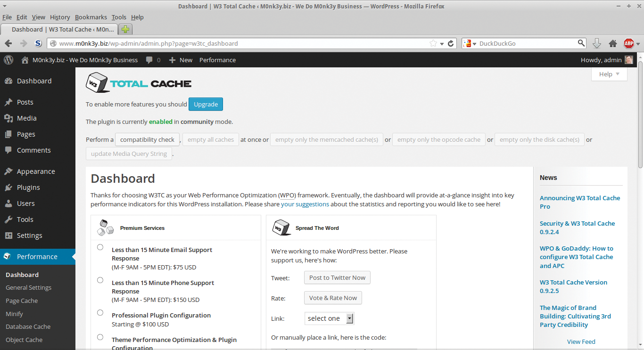Click the View Feed link
644x350 pixels.
click(581, 342)
